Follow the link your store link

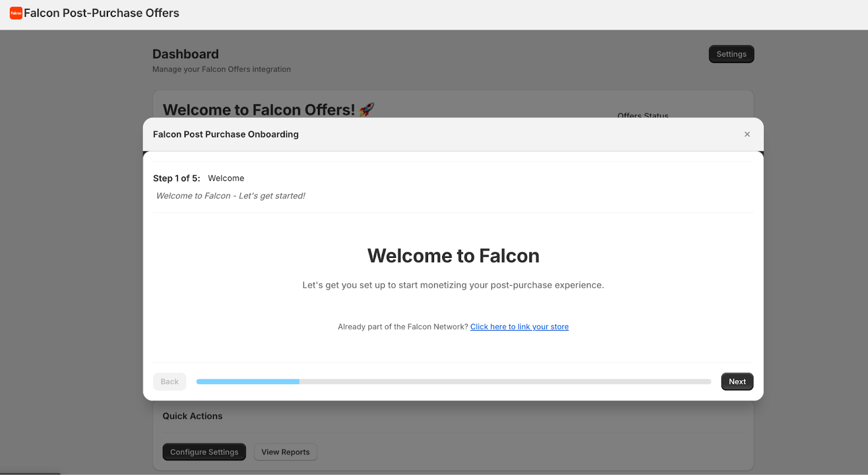tap(519, 327)
